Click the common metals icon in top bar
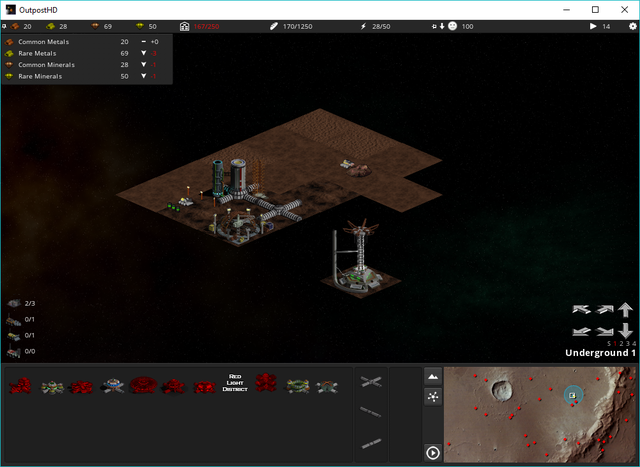This screenshot has width=640, height=467. click(x=15, y=26)
